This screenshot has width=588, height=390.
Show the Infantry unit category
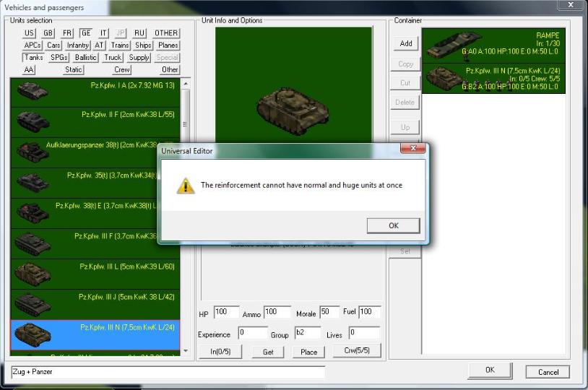coord(77,45)
